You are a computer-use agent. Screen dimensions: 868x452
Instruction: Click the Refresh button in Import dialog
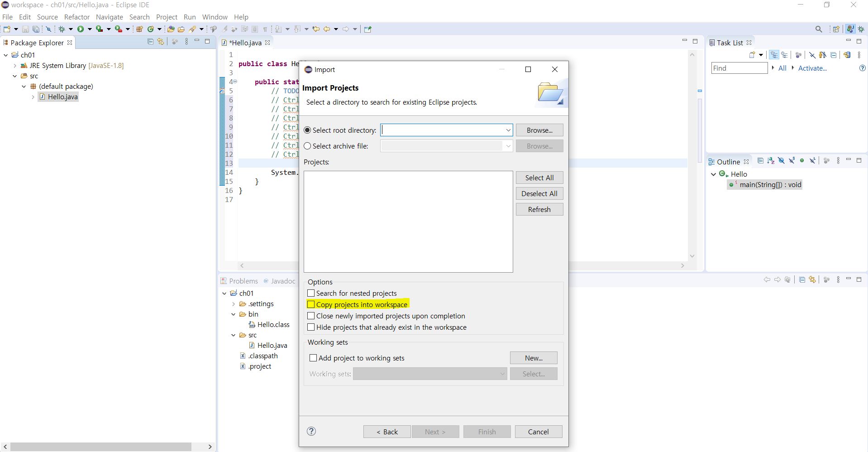point(539,209)
